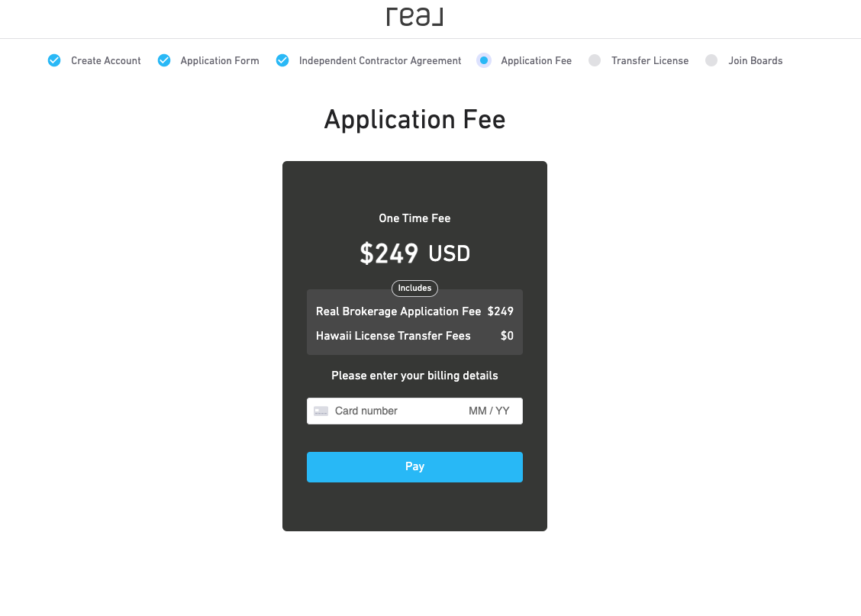
Task: Click the active Application Fee step indicator
Action: tap(484, 60)
